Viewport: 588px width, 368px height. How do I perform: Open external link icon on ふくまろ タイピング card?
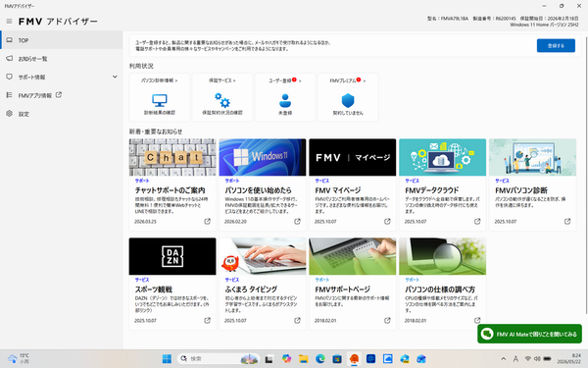pos(297,320)
